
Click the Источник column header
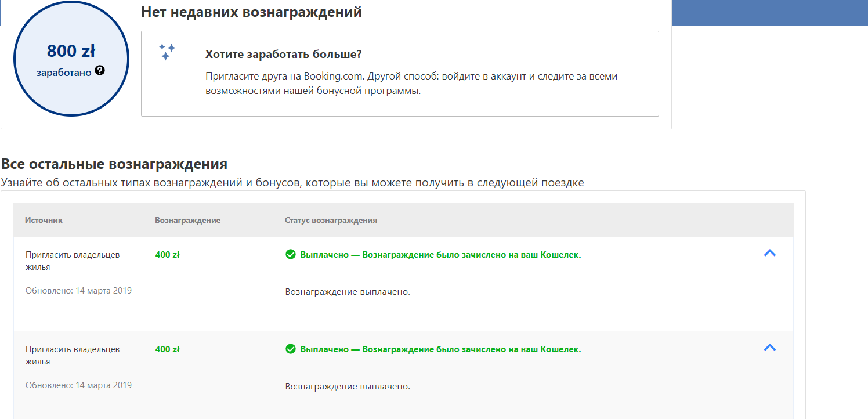point(44,220)
